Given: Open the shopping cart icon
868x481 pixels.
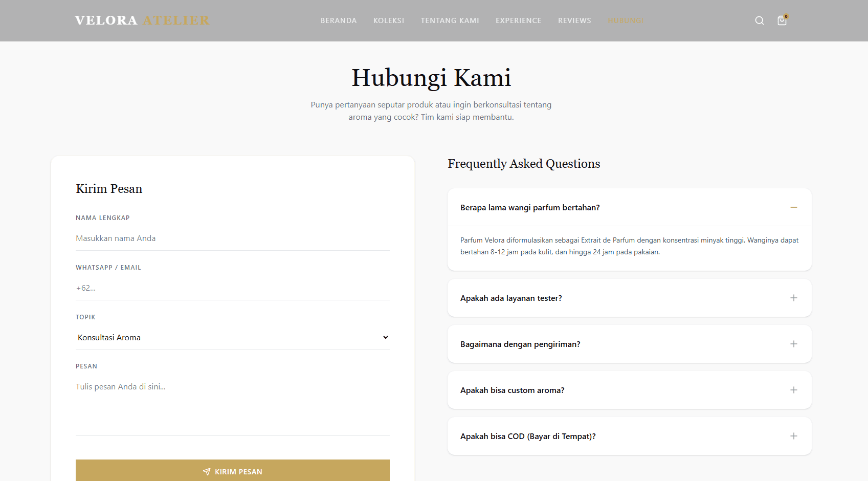Looking at the screenshot, I should tap(782, 20).
